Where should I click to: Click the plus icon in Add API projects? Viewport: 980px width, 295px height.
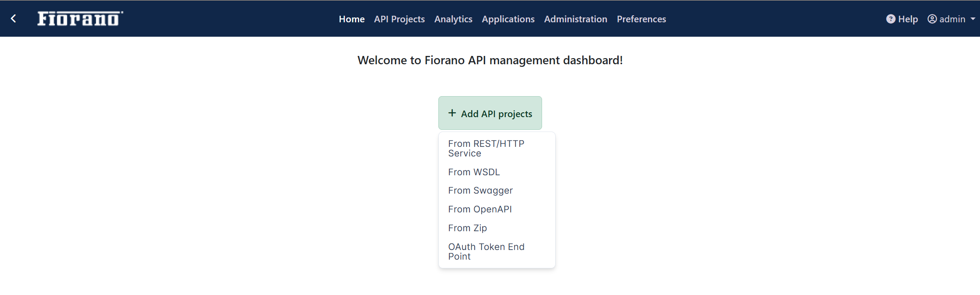pos(452,113)
